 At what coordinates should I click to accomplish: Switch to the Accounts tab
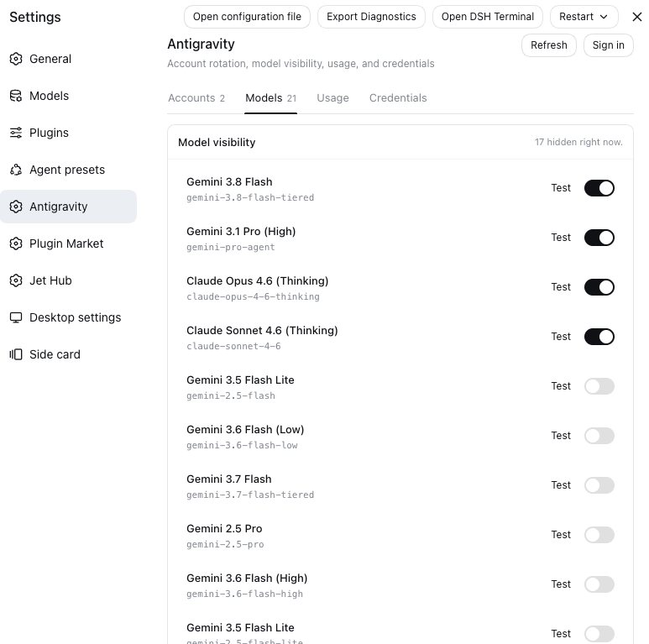(x=196, y=98)
